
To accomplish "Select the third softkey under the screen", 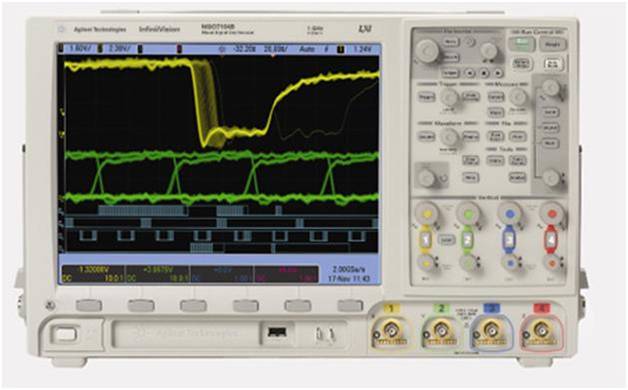I will [x=193, y=306].
